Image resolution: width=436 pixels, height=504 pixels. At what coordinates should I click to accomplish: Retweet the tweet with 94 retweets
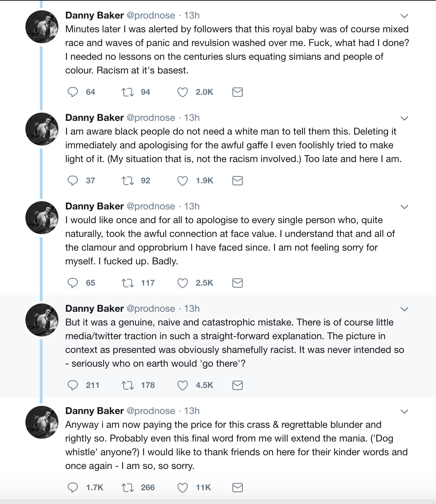coord(128,92)
